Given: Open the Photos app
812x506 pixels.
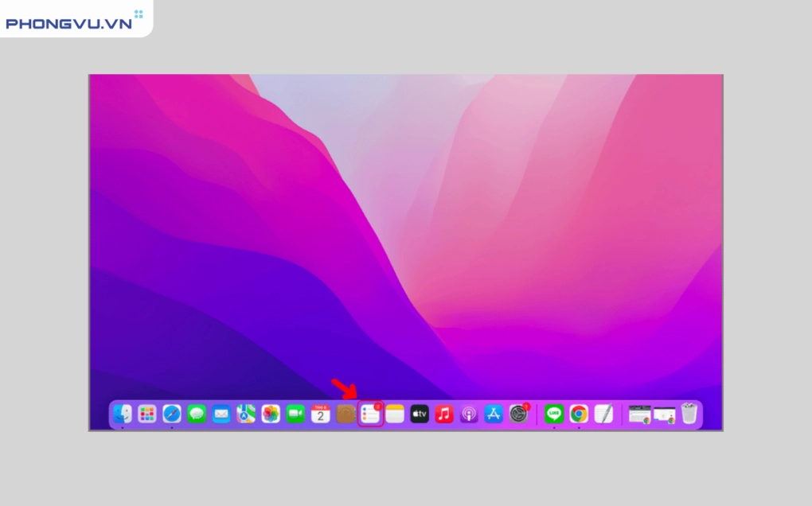Looking at the screenshot, I should pos(271,414).
